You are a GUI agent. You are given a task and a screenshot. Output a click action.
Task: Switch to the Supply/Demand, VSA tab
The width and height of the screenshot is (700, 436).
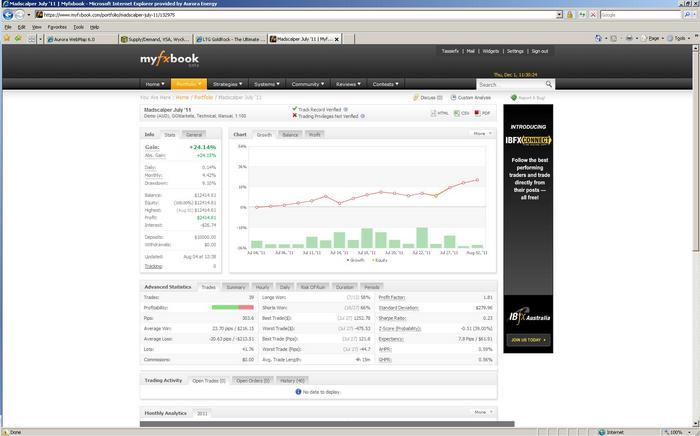coord(155,39)
